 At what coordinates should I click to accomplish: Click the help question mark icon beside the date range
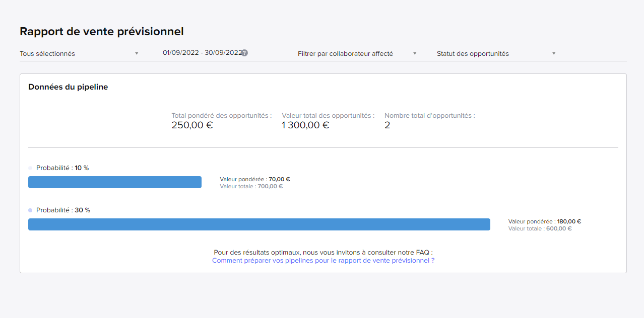244,53
